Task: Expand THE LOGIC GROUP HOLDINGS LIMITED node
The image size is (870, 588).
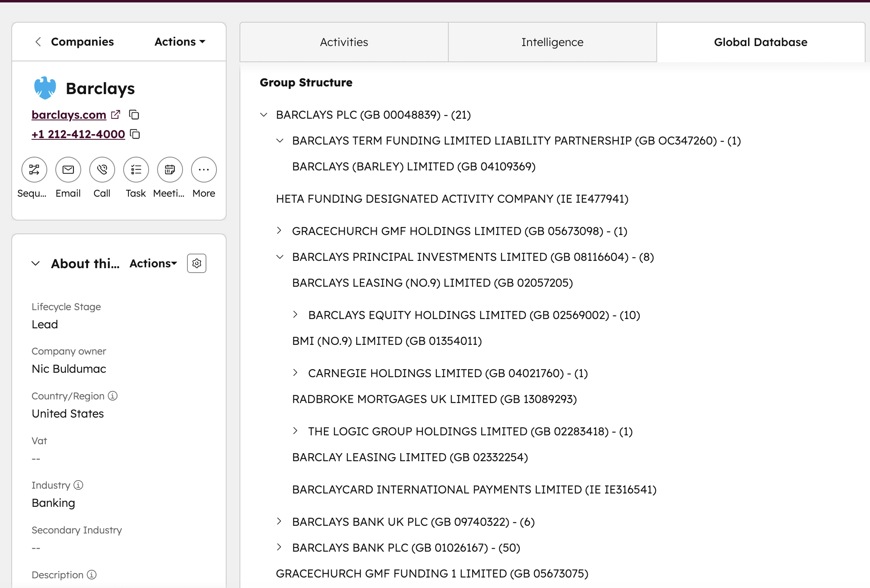Action: tap(295, 431)
